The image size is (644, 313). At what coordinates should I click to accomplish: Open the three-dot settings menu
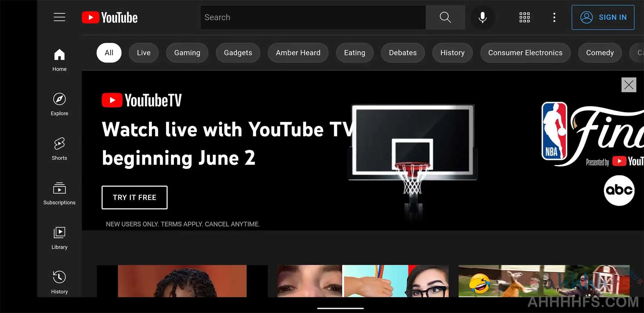pos(554,17)
